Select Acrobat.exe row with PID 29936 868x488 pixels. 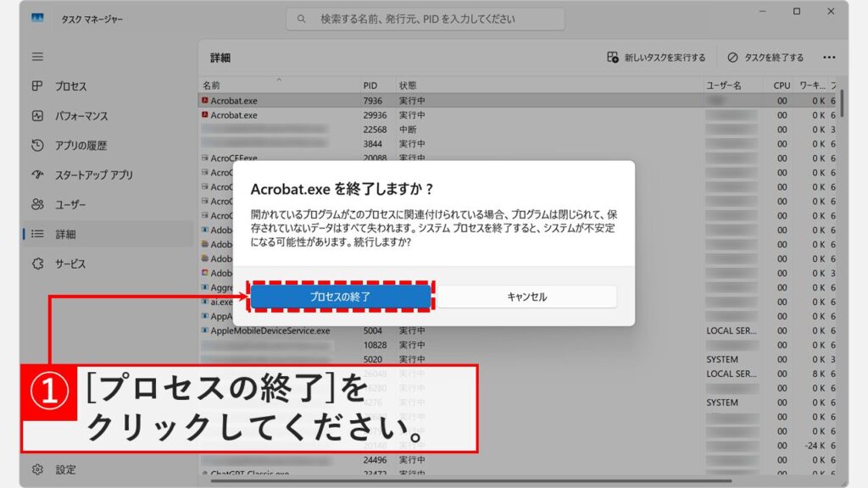(x=518, y=115)
